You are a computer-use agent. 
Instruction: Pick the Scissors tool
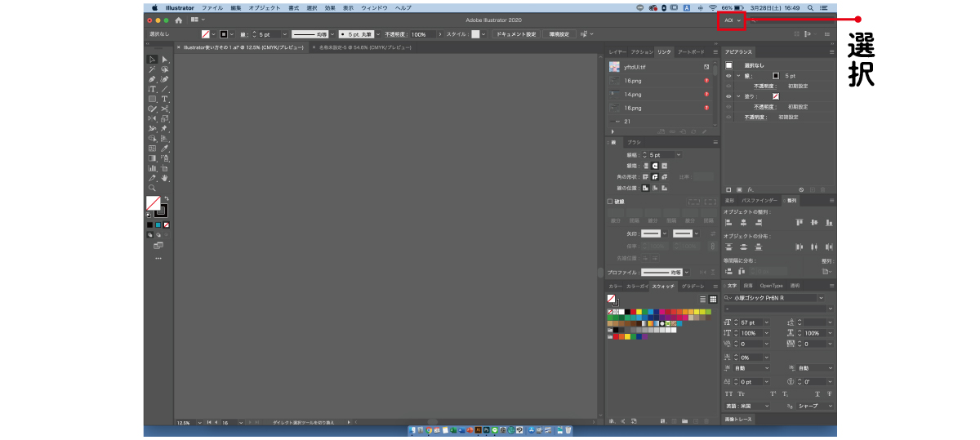[164, 109]
